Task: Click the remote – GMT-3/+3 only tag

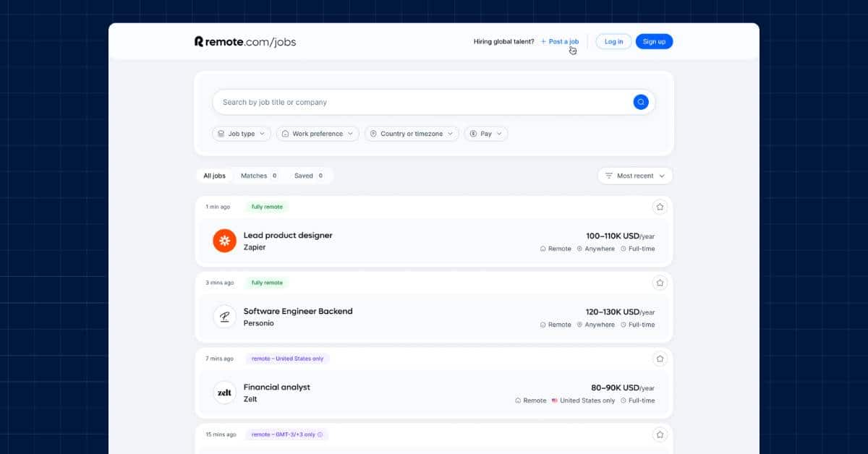Action: pos(287,434)
